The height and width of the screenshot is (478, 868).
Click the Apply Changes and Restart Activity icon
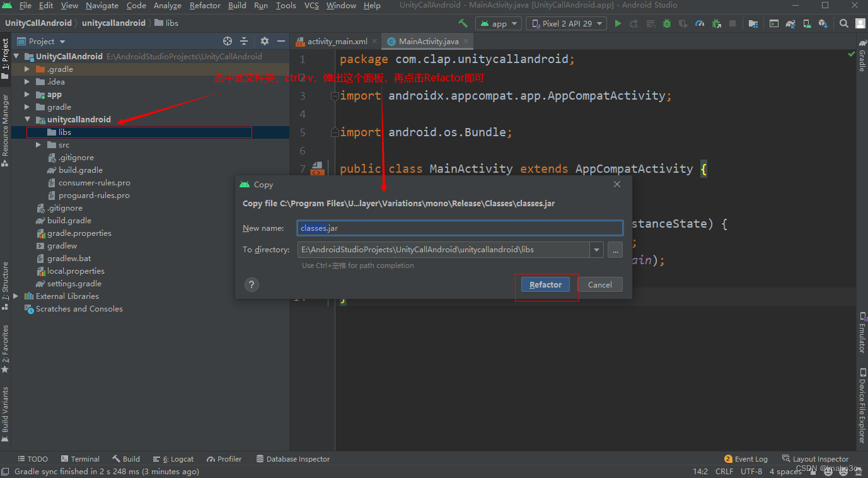[634, 23]
